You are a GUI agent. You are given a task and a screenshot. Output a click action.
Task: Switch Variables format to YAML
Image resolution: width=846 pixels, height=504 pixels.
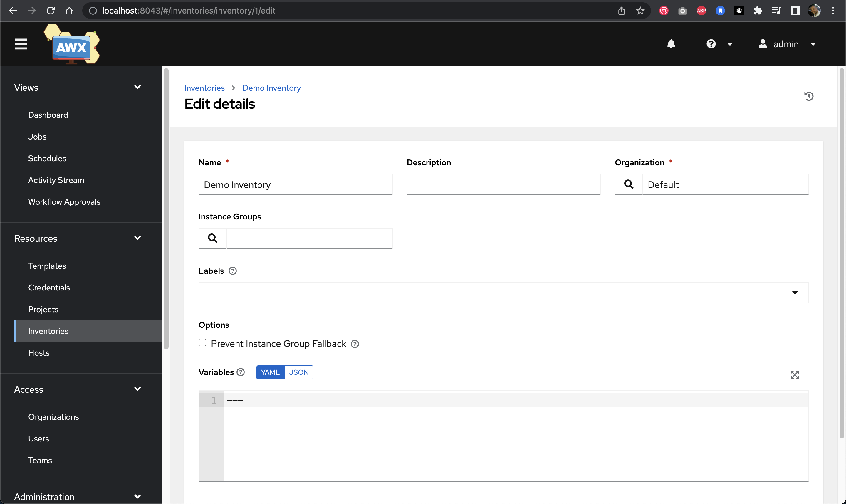click(269, 372)
